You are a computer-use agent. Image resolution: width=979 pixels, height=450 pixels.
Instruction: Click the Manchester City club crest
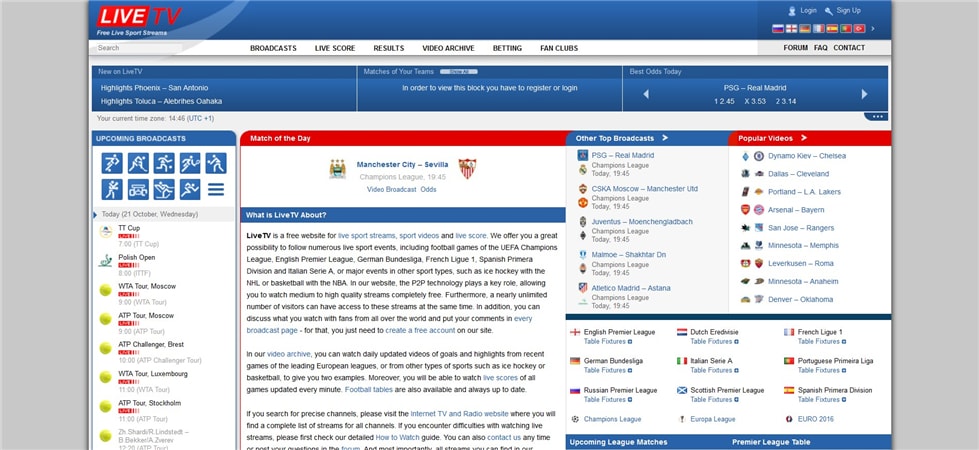338,169
